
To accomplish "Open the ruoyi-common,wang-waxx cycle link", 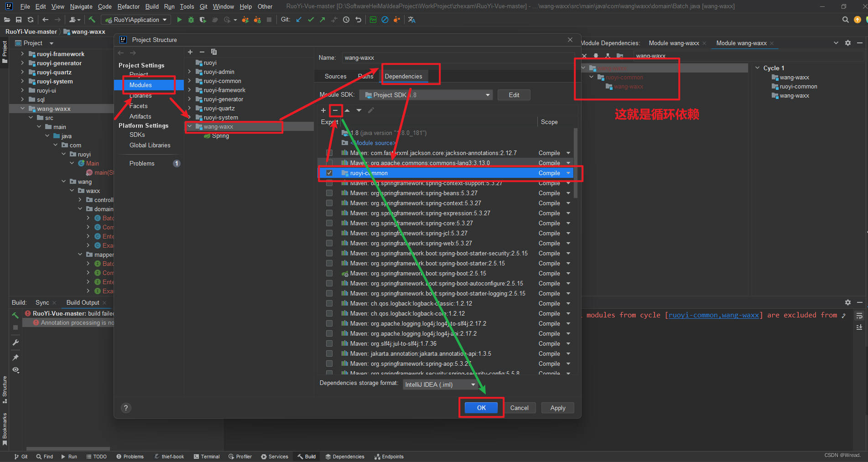I will pos(714,315).
